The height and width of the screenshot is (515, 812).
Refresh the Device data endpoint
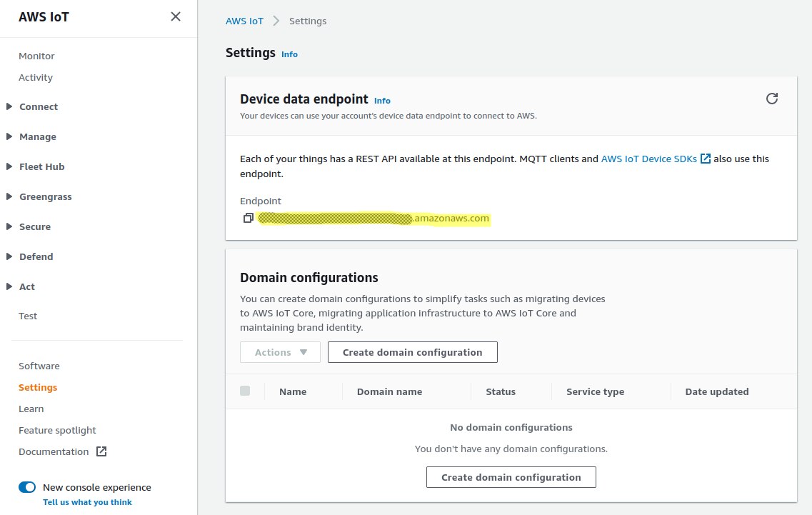click(x=772, y=99)
